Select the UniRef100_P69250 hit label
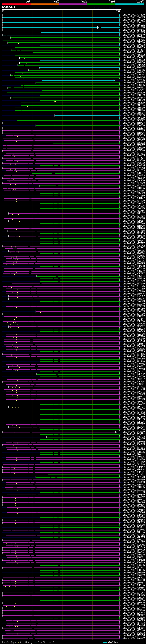Image resolution: width=146 pixels, height=644 pixels. tap(133, 239)
